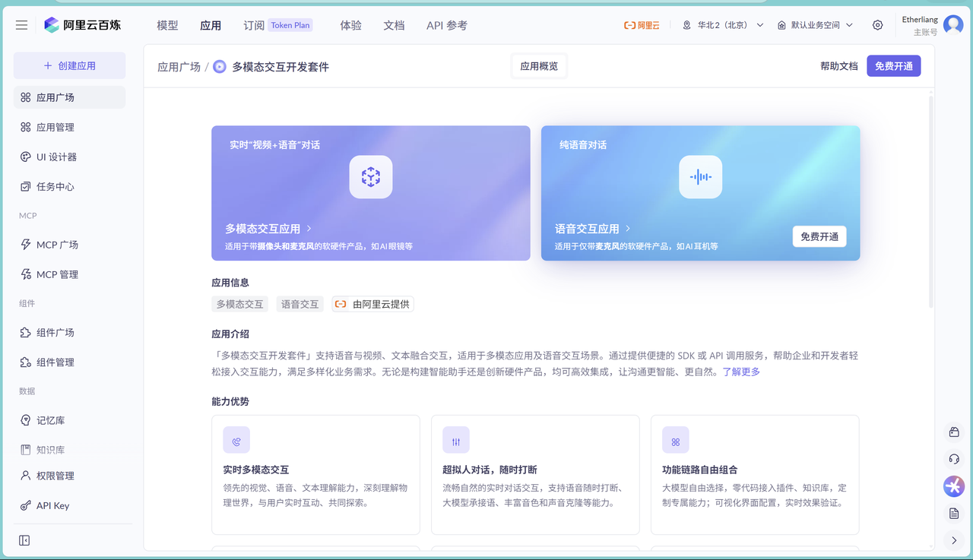The height and width of the screenshot is (560, 973).
Task: Click the 了解更多 link
Action: [741, 372]
